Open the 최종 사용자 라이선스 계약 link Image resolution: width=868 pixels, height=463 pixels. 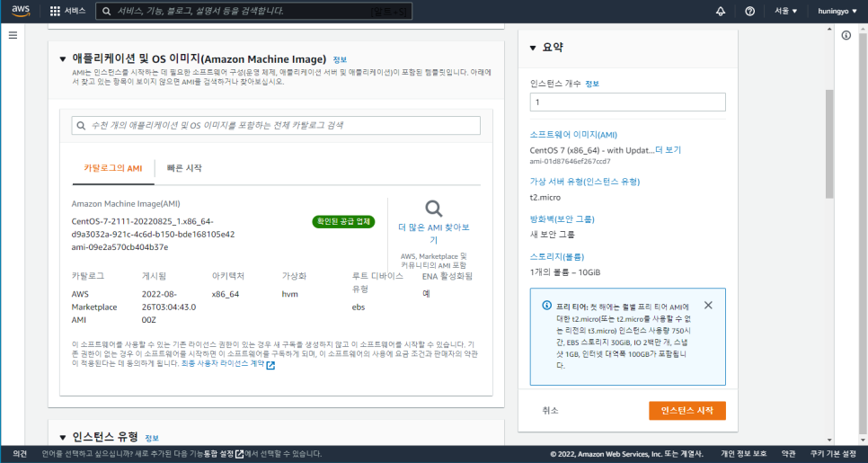pos(223,364)
